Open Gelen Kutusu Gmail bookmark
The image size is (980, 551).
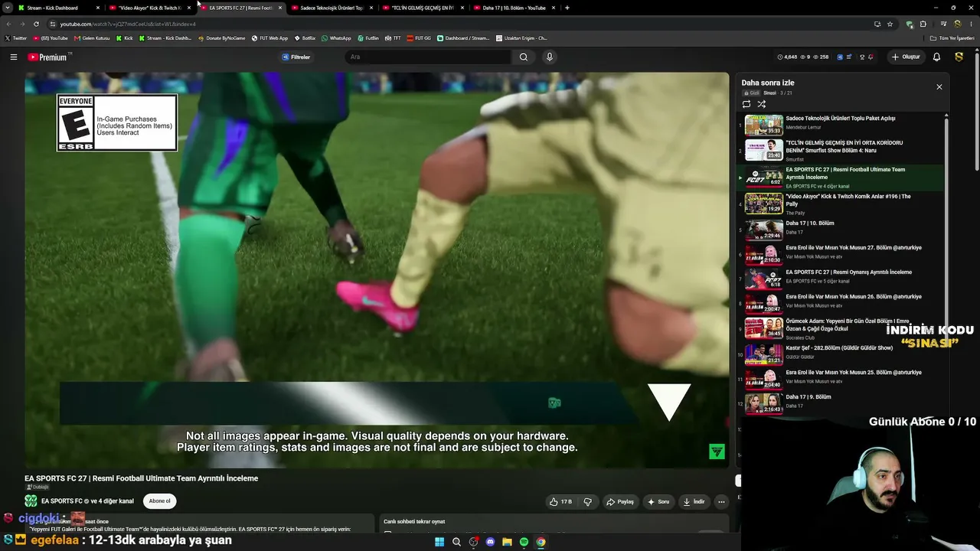pyautogui.click(x=93, y=37)
